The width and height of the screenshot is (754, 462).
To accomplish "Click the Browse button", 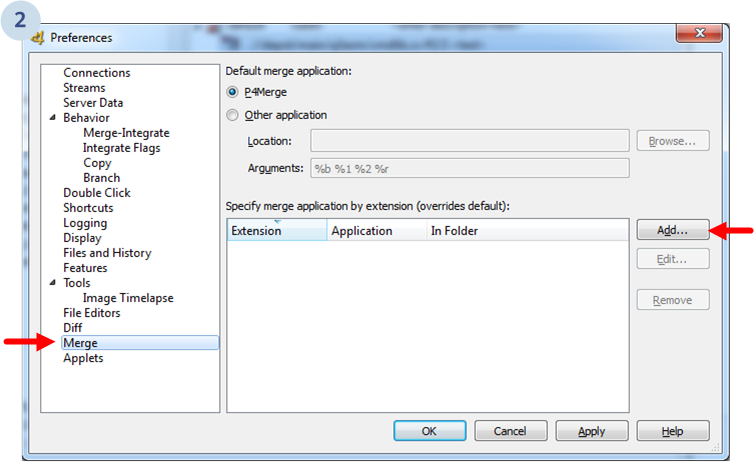I will [673, 141].
